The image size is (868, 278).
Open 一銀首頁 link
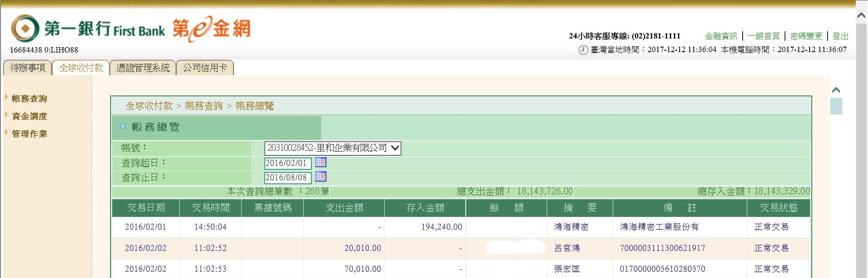763,36
